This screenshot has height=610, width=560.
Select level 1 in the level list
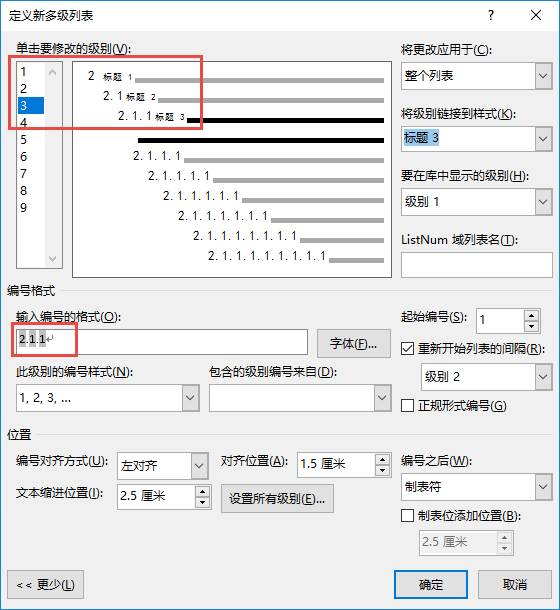31,72
